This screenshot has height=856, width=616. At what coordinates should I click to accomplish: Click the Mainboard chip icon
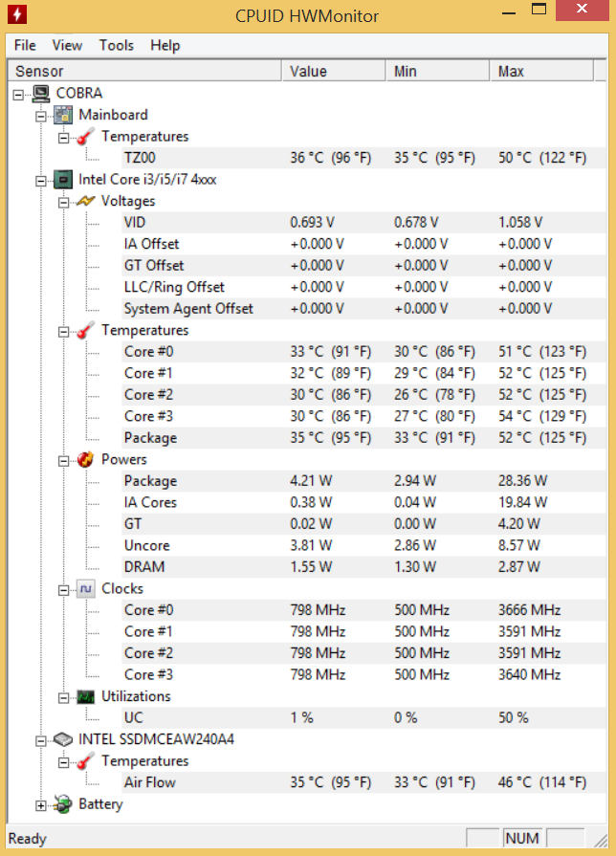click(63, 115)
